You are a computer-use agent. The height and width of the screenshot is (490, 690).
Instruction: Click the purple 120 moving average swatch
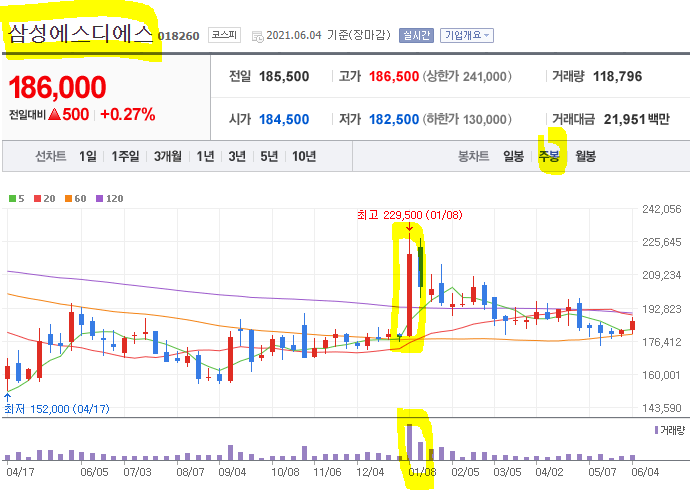coord(99,198)
